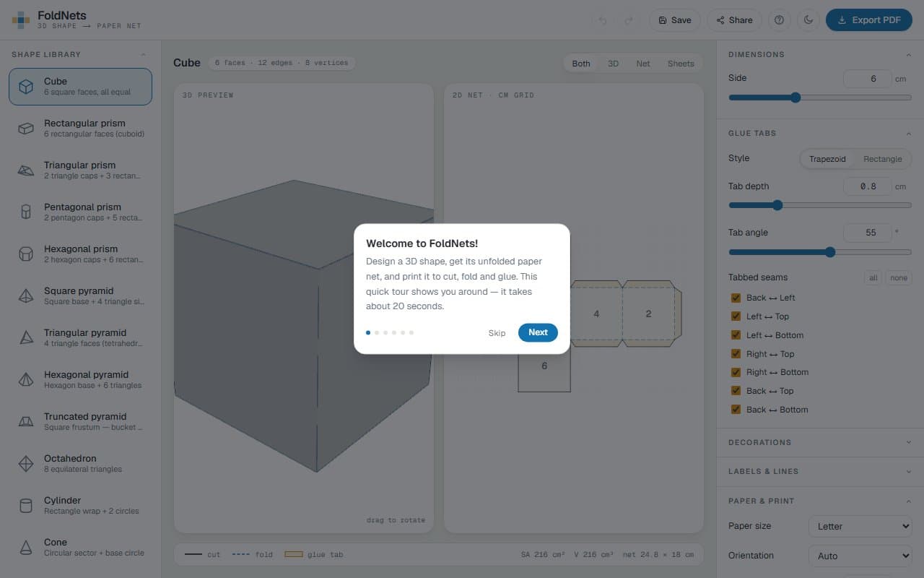Click net face number 4
Image resolution: width=924 pixels, height=578 pixels.
pyautogui.click(x=596, y=314)
